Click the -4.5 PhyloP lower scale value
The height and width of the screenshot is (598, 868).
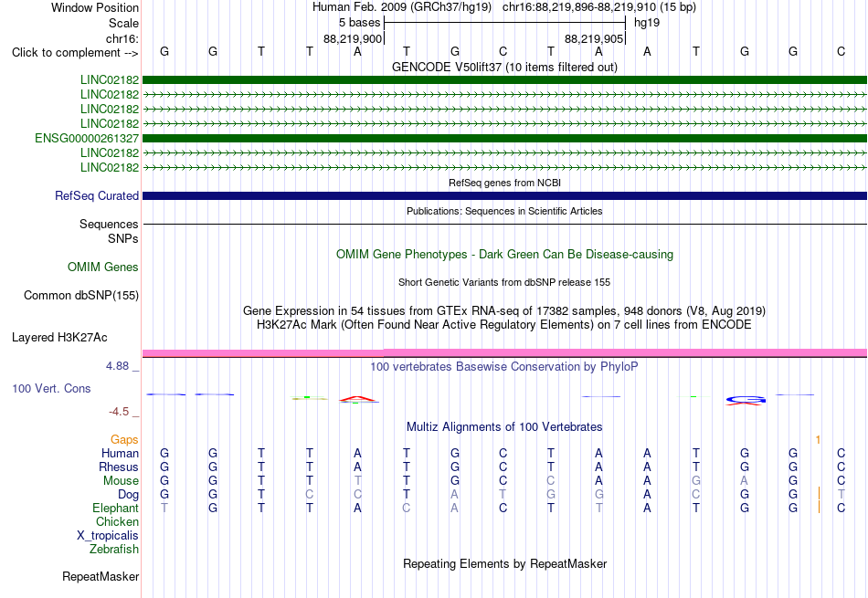[x=119, y=412]
